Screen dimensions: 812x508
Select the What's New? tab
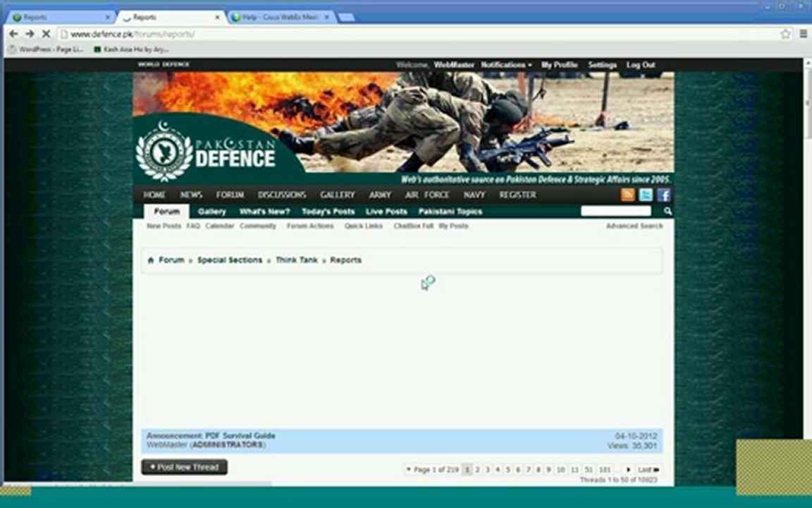tap(264, 212)
